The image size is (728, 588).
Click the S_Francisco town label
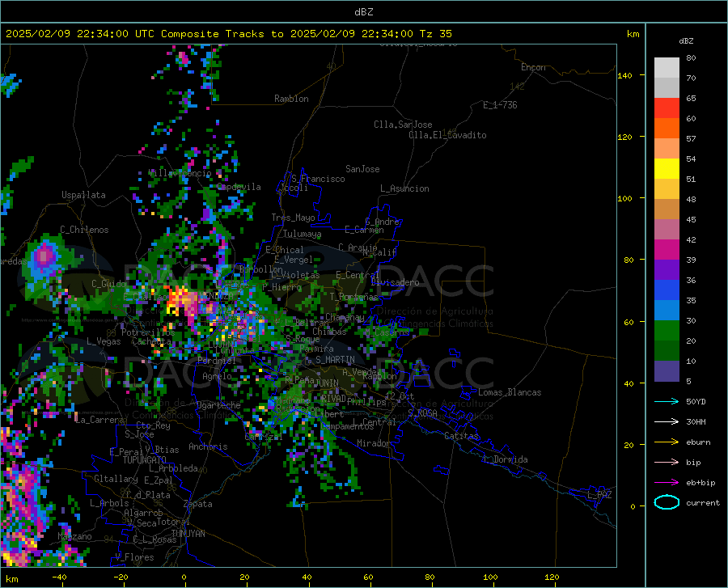click(x=318, y=179)
